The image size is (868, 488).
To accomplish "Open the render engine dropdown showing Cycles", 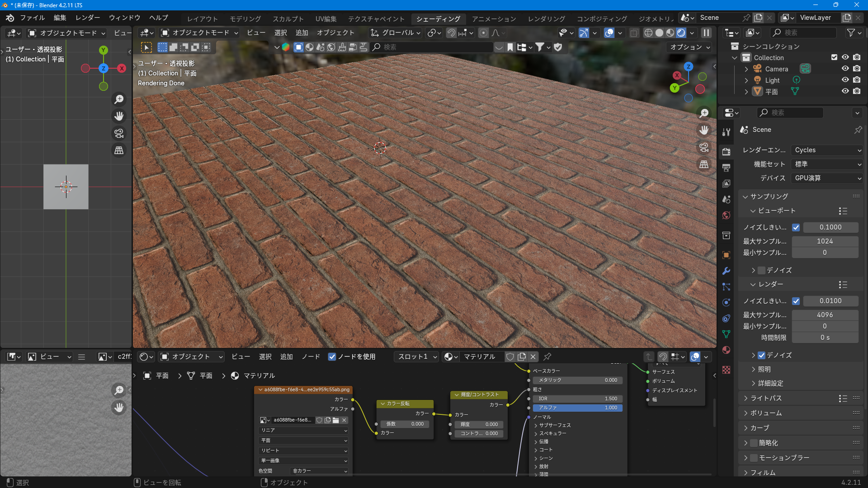I will (827, 150).
